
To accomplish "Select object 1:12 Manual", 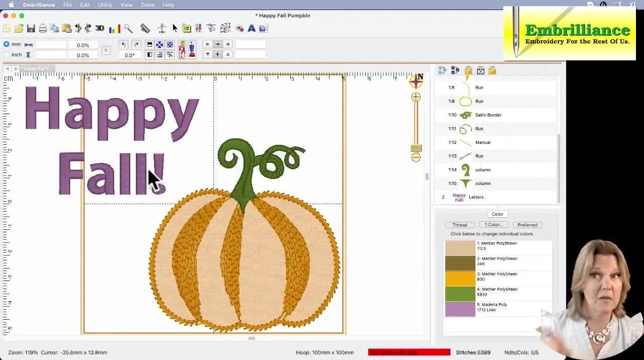I will 496,142.
